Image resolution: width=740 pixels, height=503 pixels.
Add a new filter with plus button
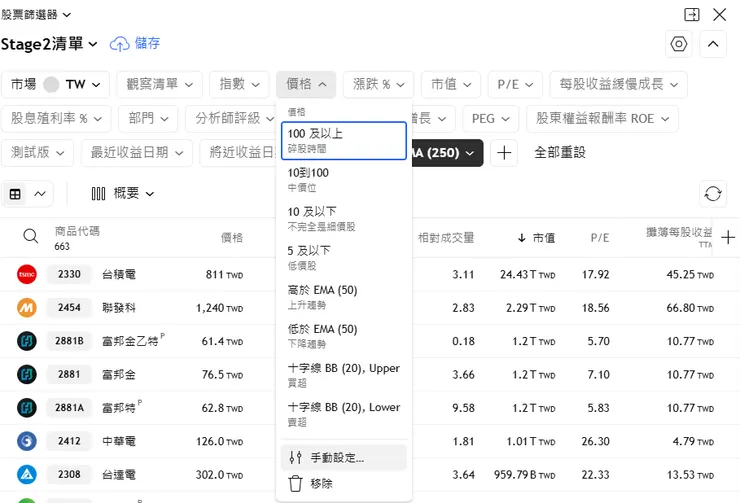[x=504, y=153]
